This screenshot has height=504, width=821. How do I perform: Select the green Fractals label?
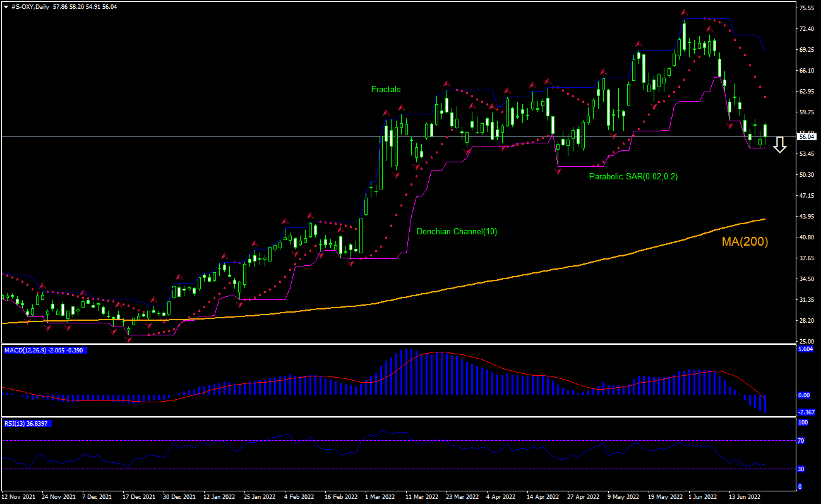(x=386, y=90)
